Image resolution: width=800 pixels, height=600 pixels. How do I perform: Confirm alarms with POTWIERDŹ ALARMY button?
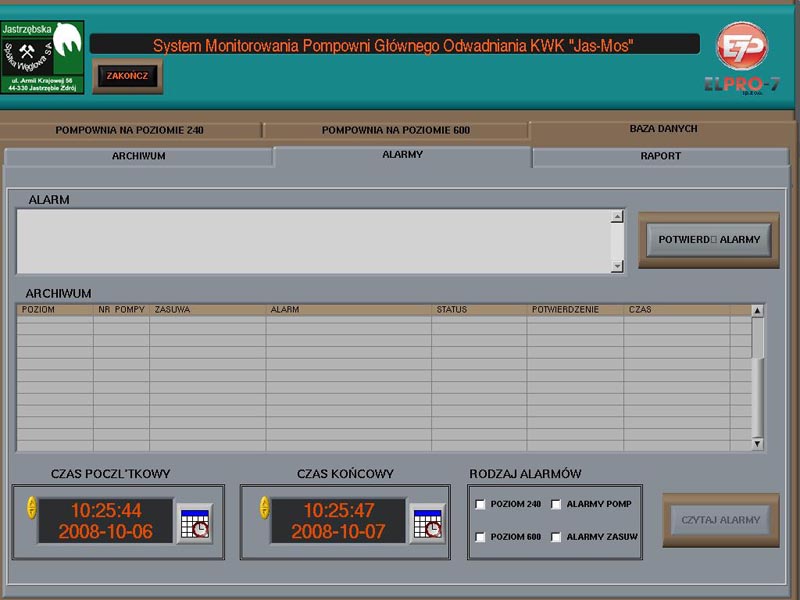point(709,240)
